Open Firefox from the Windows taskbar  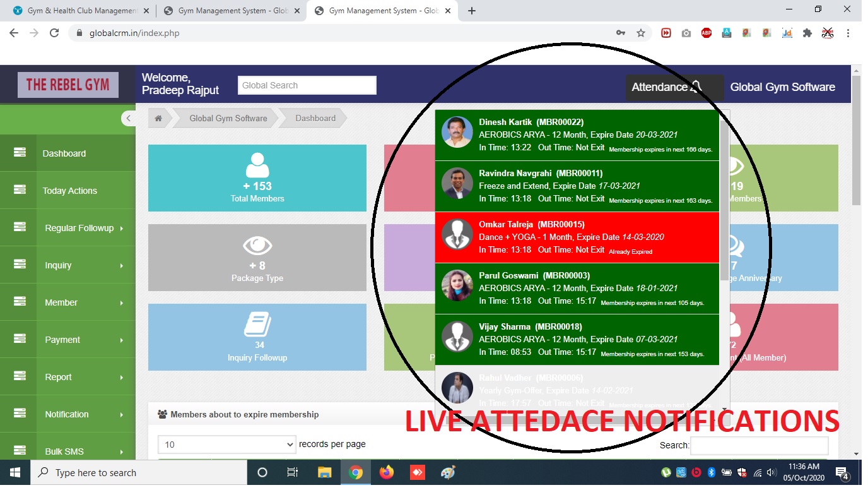tap(386, 472)
